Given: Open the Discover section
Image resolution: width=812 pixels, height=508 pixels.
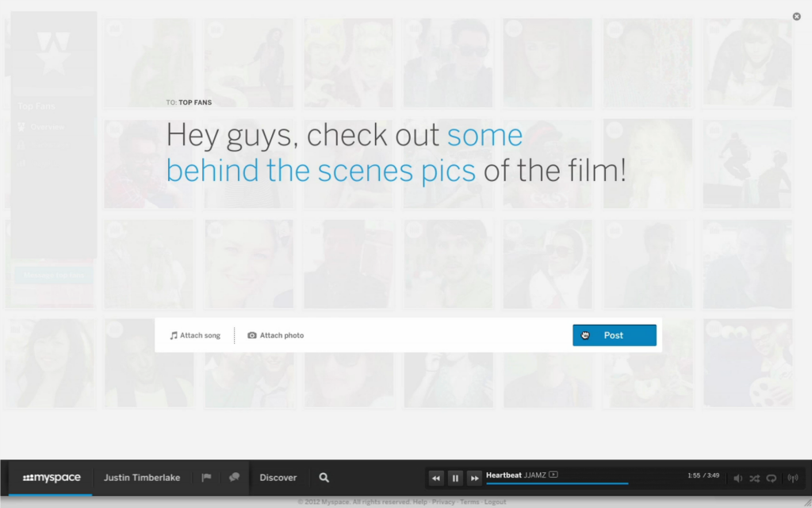Looking at the screenshot, I should click(x=278, y=477).
